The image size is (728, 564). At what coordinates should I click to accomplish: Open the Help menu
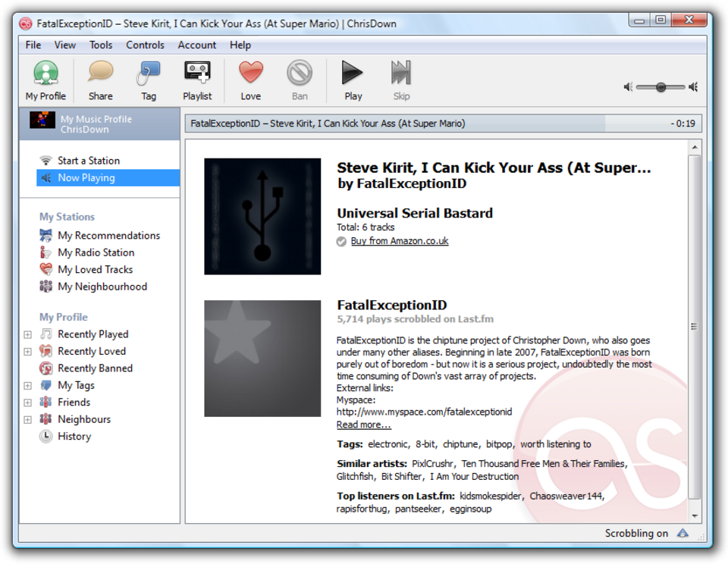pyautogui.click(x=240, y=45)
